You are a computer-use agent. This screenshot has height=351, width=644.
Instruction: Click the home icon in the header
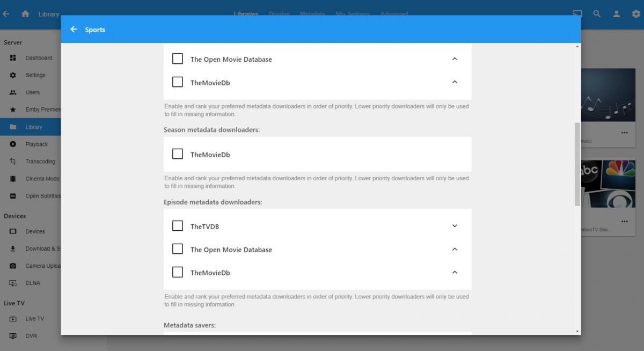click(25, 14)
